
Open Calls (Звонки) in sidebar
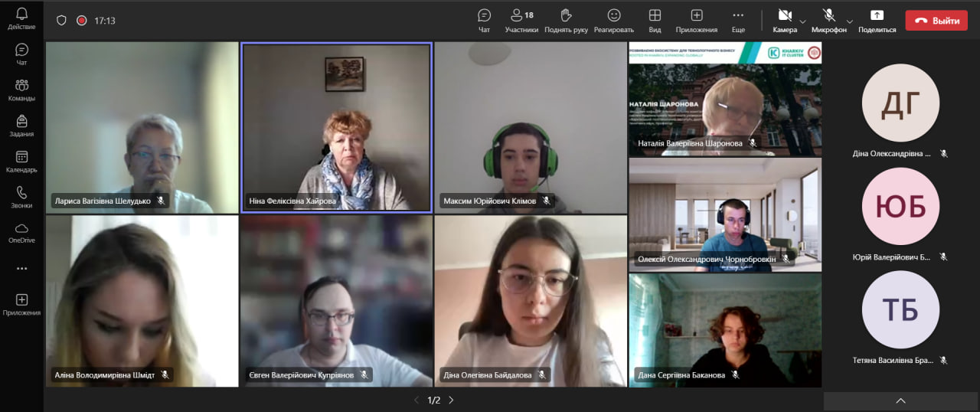pos(21,197)
